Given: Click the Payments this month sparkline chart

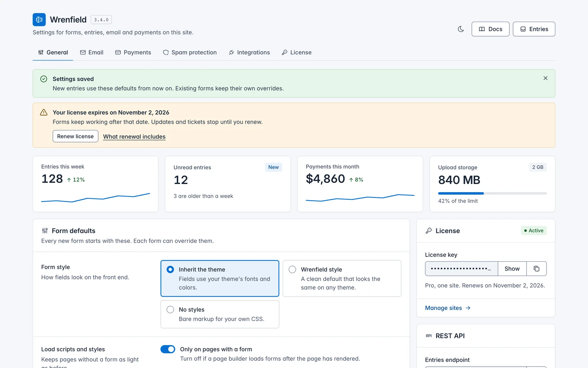Looking at the screenshot, I should tap(360, 198).
